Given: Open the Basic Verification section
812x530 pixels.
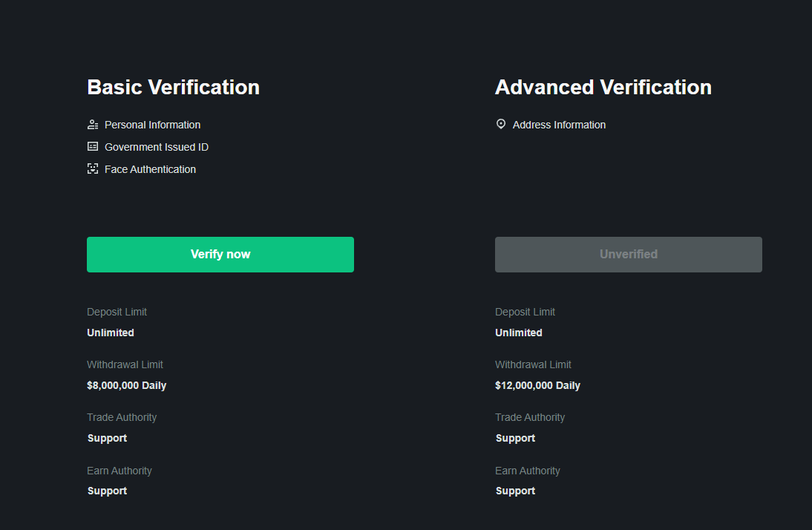Looking at the screenshot, I should (173, 87).
